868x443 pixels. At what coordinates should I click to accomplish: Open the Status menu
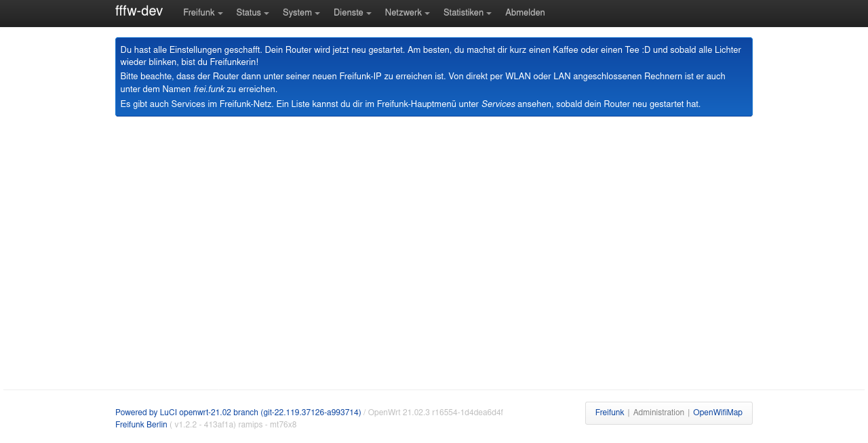248,13
